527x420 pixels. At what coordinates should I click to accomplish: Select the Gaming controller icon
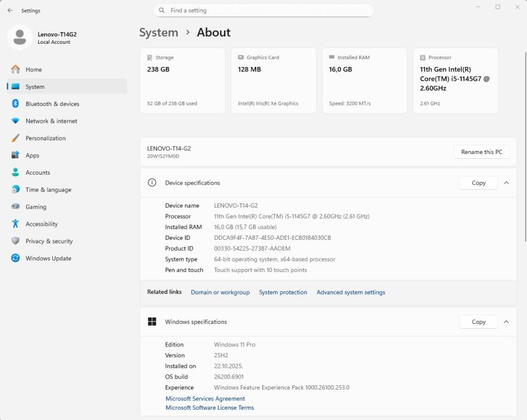15,207
